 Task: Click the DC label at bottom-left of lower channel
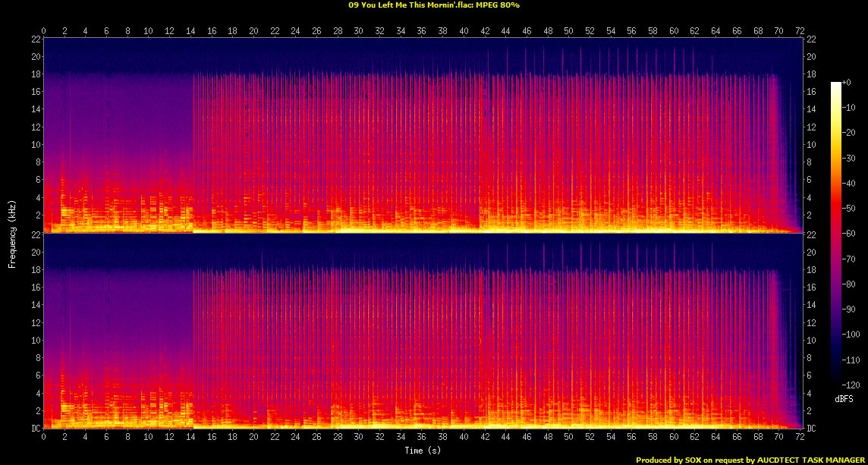[x=35, y=429]
